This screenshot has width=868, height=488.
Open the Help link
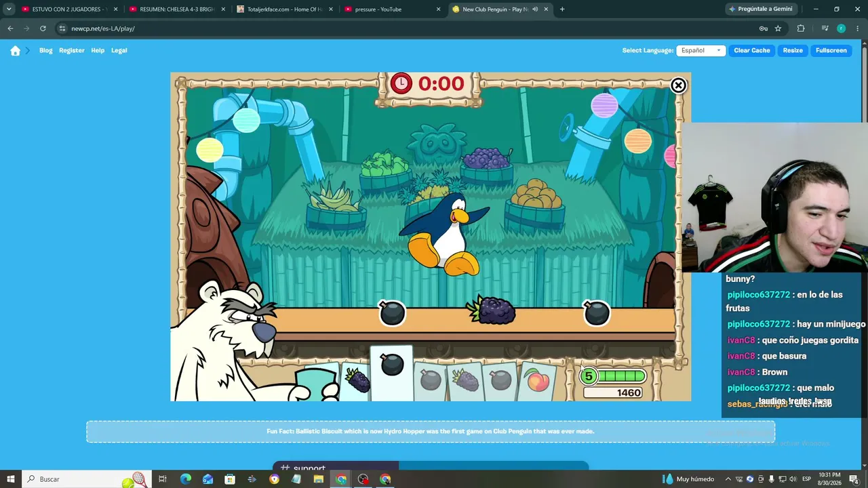pyautogui.click(x=98, y=50)
